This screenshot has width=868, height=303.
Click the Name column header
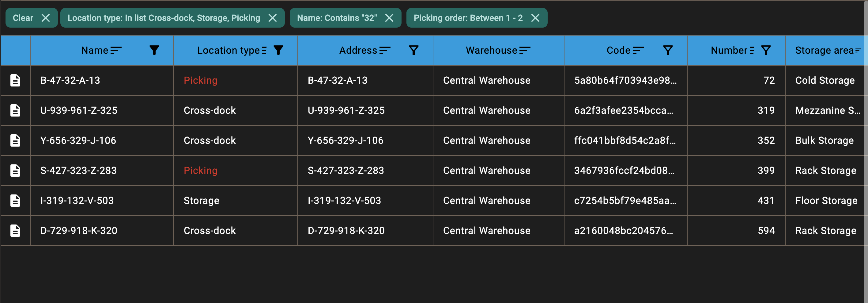(102, 50)
